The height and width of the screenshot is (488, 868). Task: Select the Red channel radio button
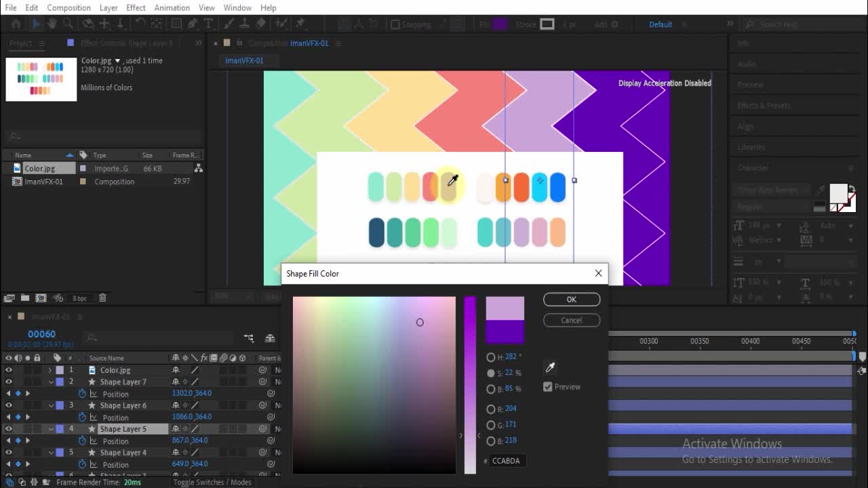tap(491, 409)
